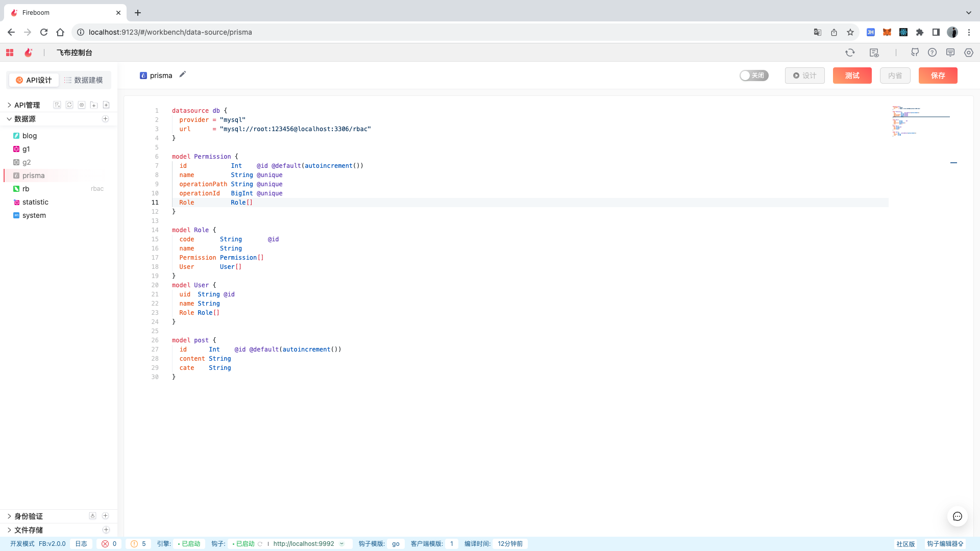
Task: Select the API设计 tab
Action: [34, 80]
